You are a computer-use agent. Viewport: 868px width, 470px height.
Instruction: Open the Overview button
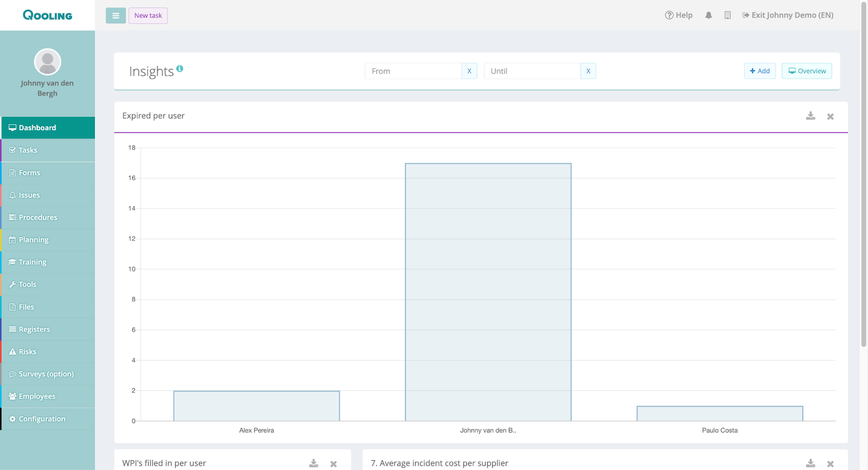[807, 71]
